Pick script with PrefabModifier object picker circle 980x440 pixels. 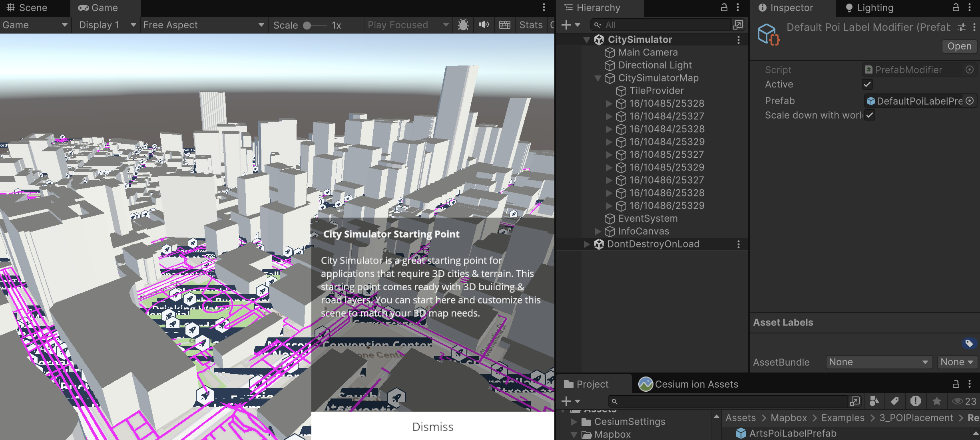tap(970, 70)
